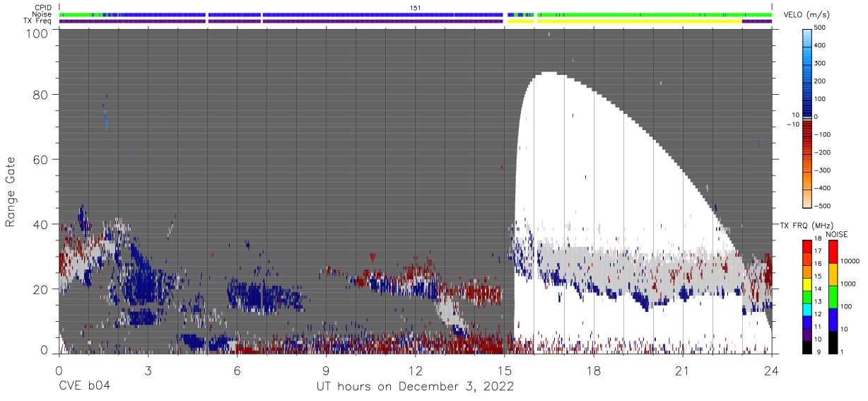This screenshot has width=868, height=401.
Task: Click the cyan 12–13 MHz TX FRQ swatch
Action: (807, 309)
